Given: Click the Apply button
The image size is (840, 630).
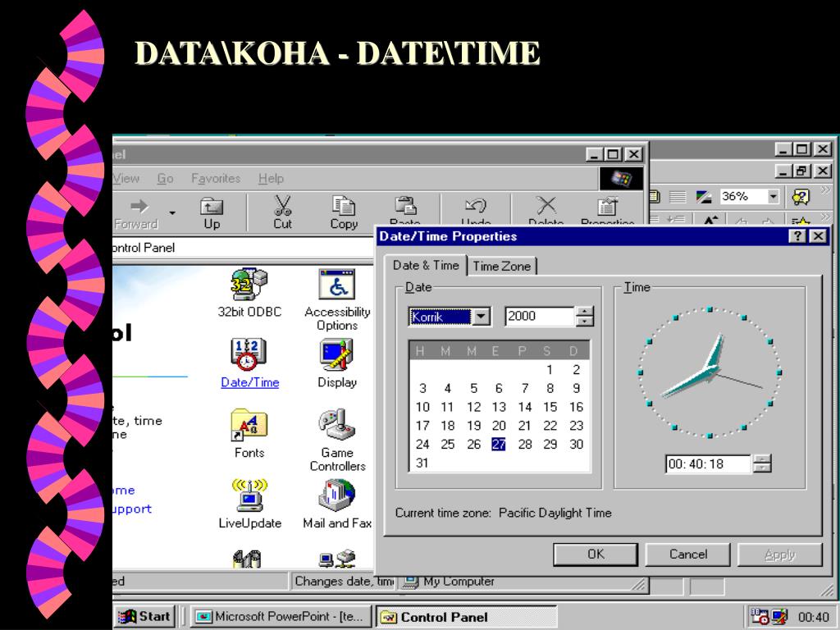Looking at the screenshot, I should [779, 554].
